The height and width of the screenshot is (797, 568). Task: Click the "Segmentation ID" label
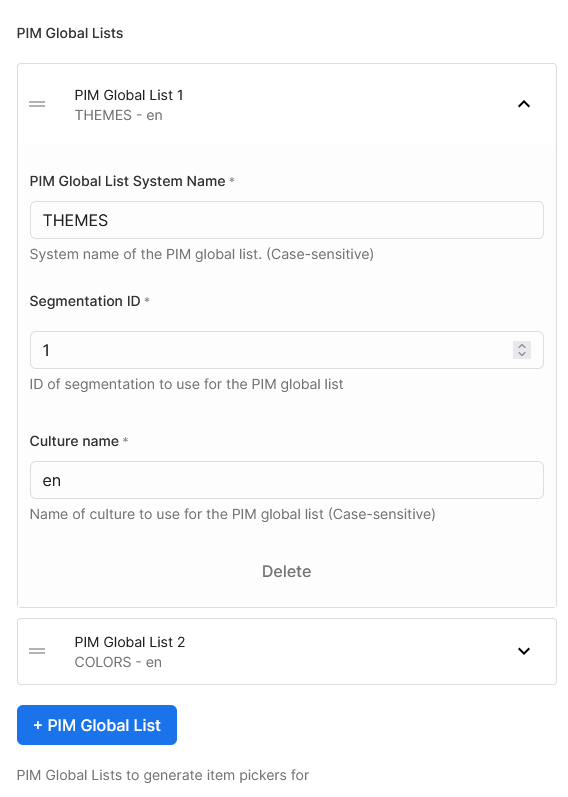coord(85,301)
